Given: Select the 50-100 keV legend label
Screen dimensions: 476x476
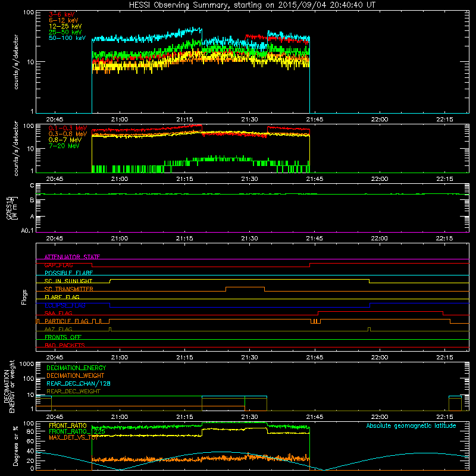Looking at the screenshot, I should 67,38.
